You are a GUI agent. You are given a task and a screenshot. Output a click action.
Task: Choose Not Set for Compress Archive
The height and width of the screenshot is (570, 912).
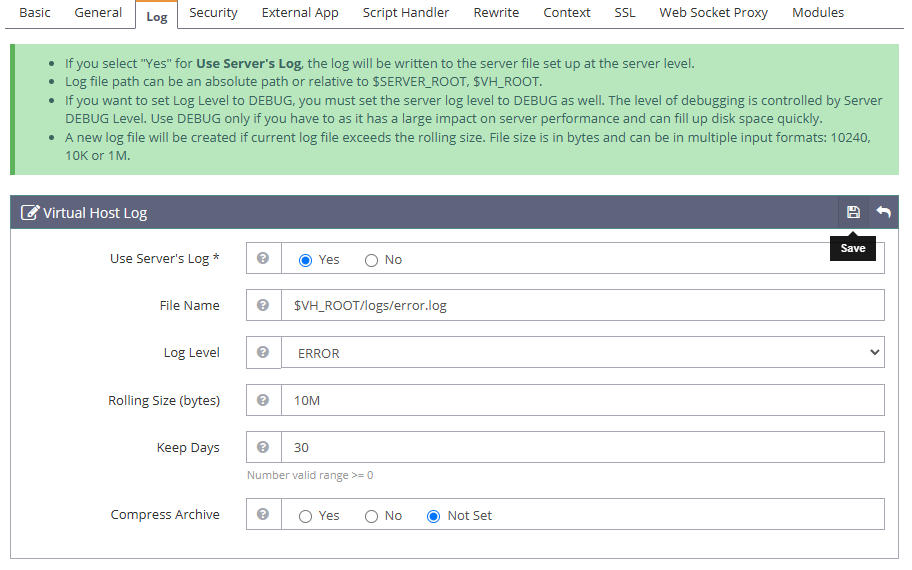point(434,516)
